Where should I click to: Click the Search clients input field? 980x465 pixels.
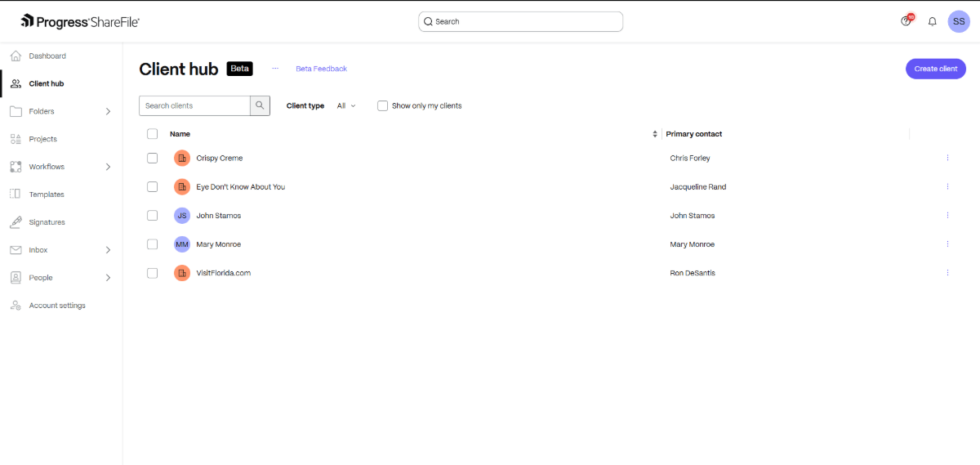click(194, 105)
